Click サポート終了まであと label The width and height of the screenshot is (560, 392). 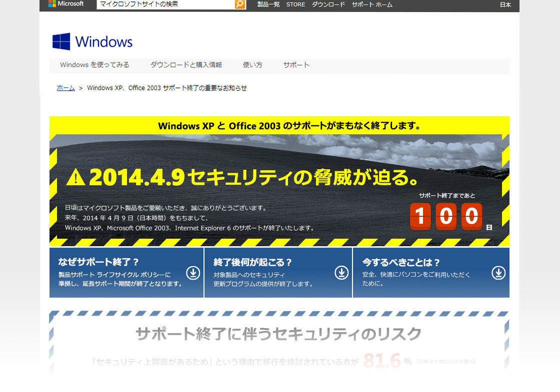(x=447, y=195)
